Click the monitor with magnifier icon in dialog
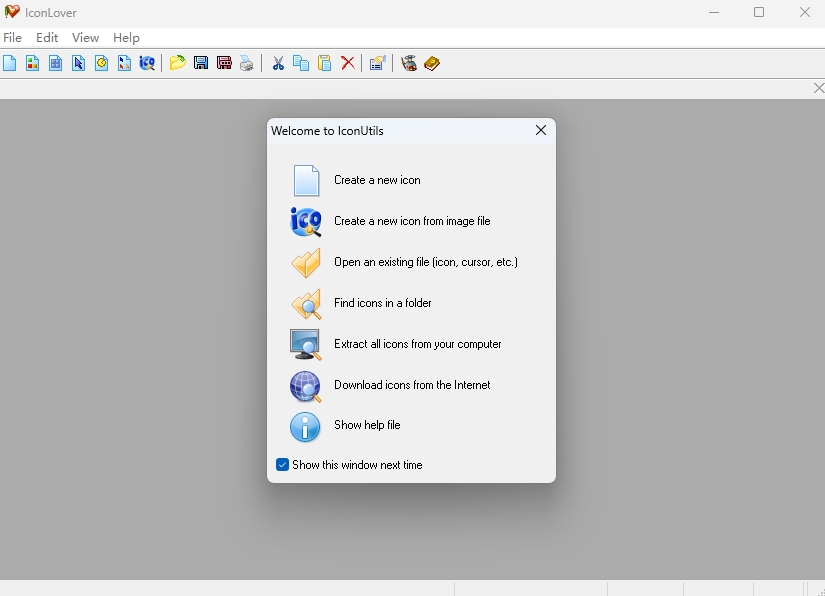 click(x=305, y=345)
